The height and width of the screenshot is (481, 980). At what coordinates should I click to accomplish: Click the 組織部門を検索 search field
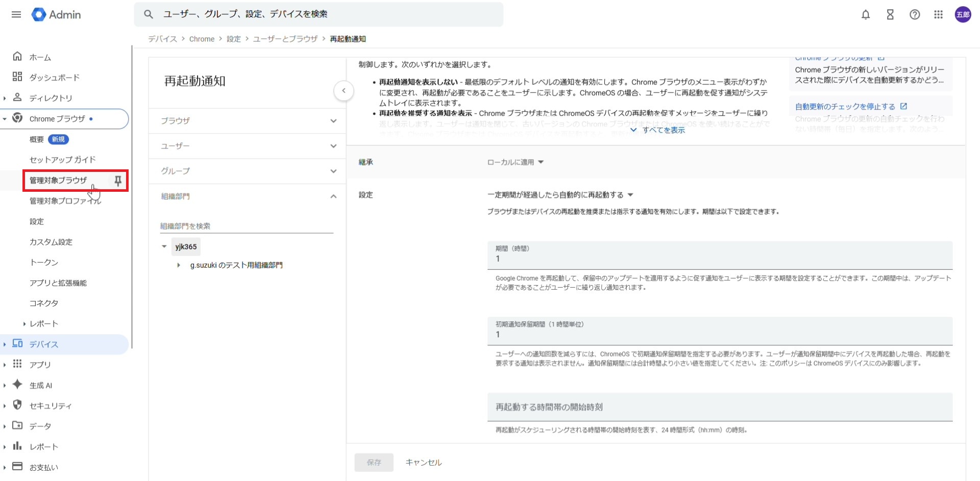click(246, 226)
